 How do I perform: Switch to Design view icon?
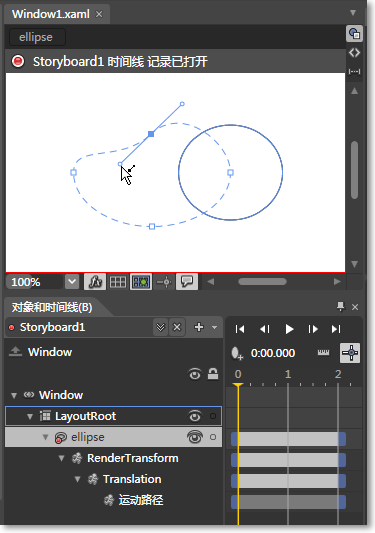354,33
